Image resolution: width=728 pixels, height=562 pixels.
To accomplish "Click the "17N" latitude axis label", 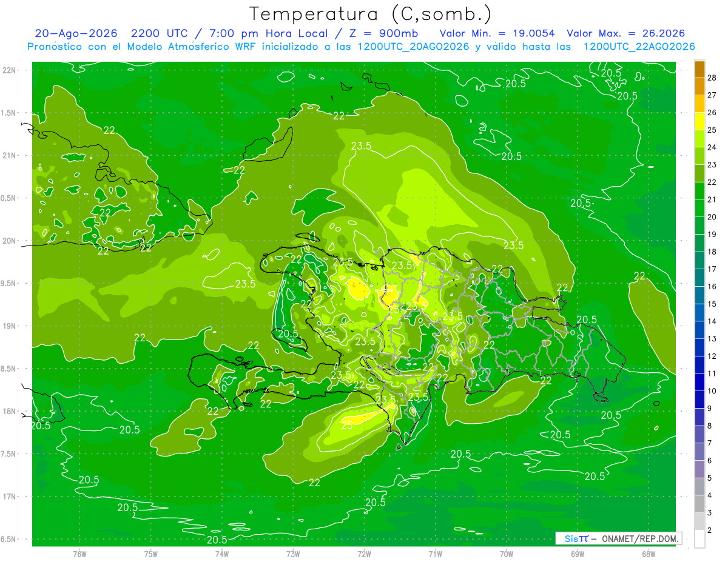I will point(9,497).
